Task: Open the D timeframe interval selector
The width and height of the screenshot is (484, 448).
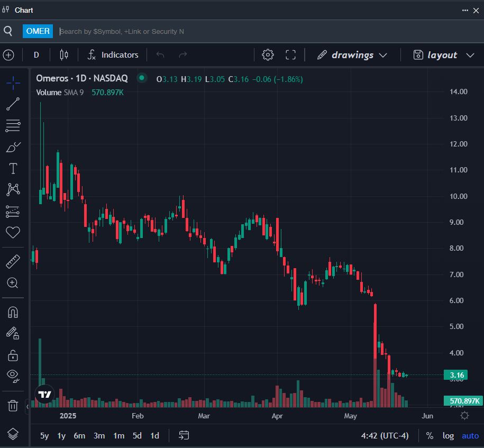Action: tap(36, 55)
